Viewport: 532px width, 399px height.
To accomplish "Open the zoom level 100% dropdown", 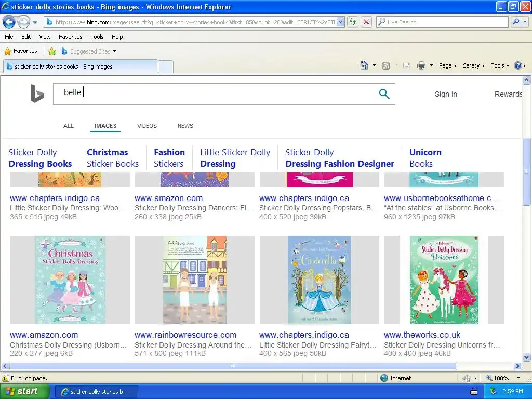I will [518, 378].
